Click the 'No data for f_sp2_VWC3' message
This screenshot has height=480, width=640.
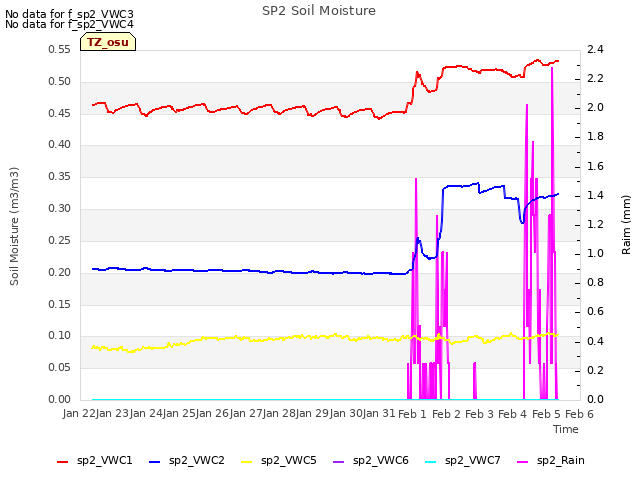coord(69,14)
